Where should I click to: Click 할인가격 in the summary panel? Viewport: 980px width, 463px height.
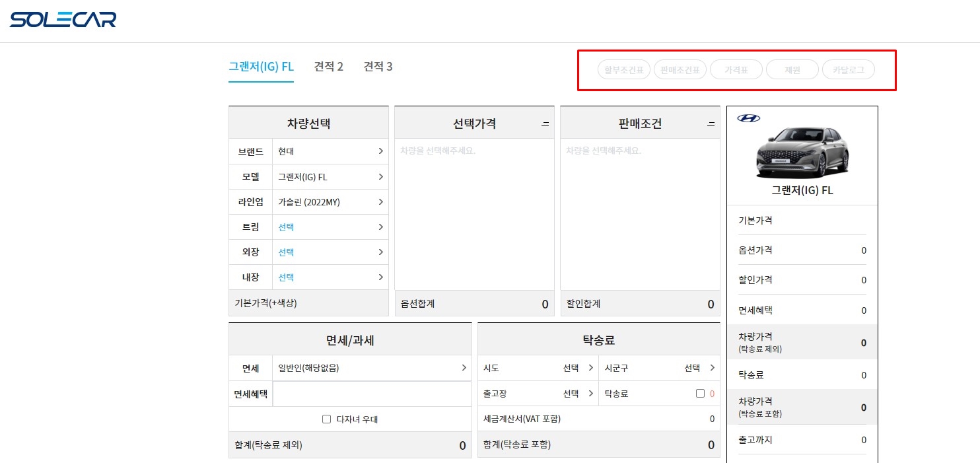tap(802, 280)
